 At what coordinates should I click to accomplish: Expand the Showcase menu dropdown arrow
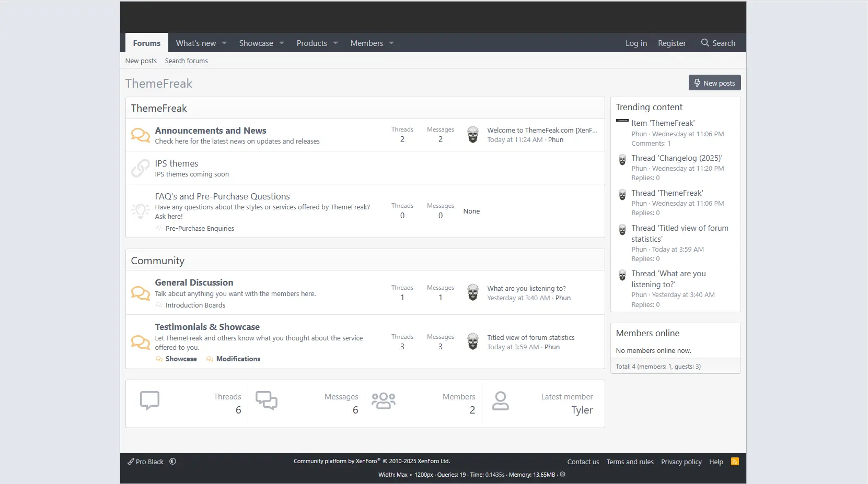pos(282,43)
